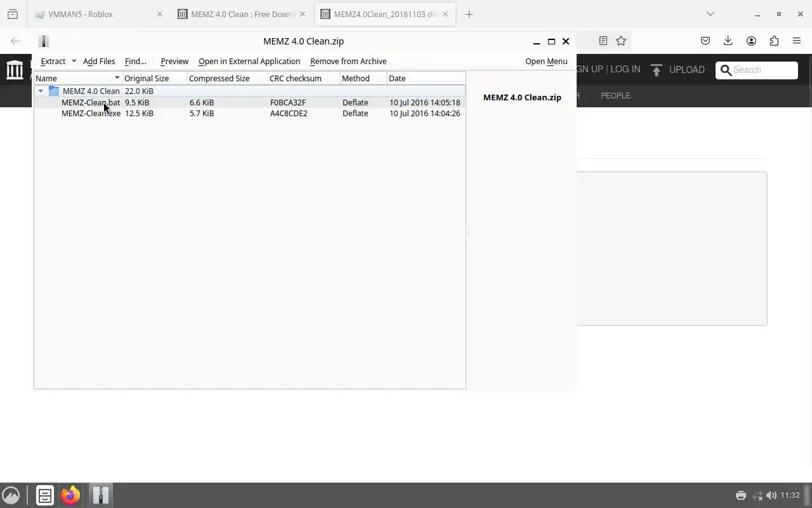
Task: Go back with browser back arrow
Action: click(x=15, y=41)
